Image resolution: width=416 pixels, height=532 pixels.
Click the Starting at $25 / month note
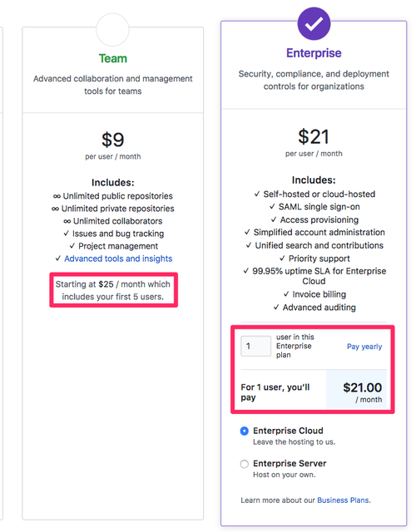113,290
